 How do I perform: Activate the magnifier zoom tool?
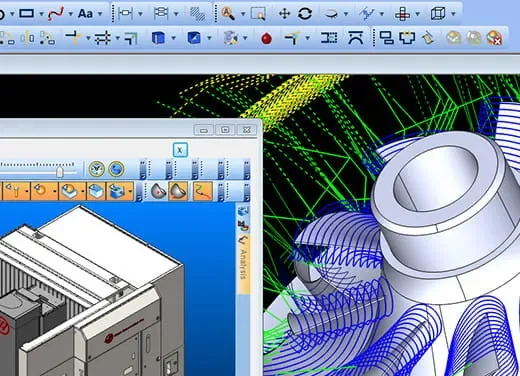coord(228,14)
